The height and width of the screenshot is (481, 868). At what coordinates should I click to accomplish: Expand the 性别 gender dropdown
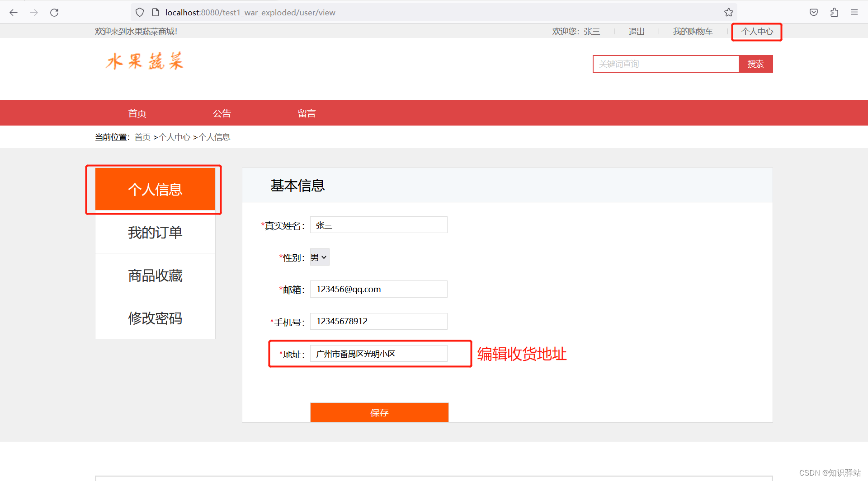320,257
